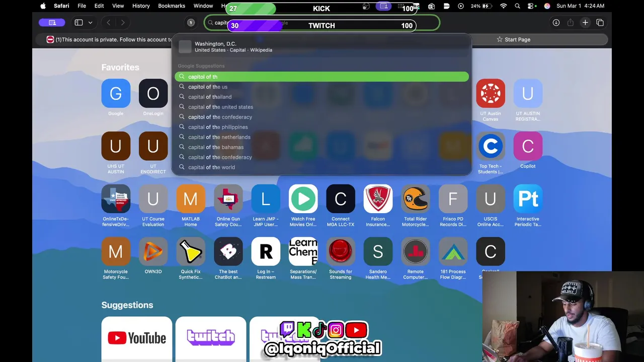The height and width of the screenshot is (362, 644).
Task: Select suggestion "capitol of thailand"
Action: pos(322,97)
